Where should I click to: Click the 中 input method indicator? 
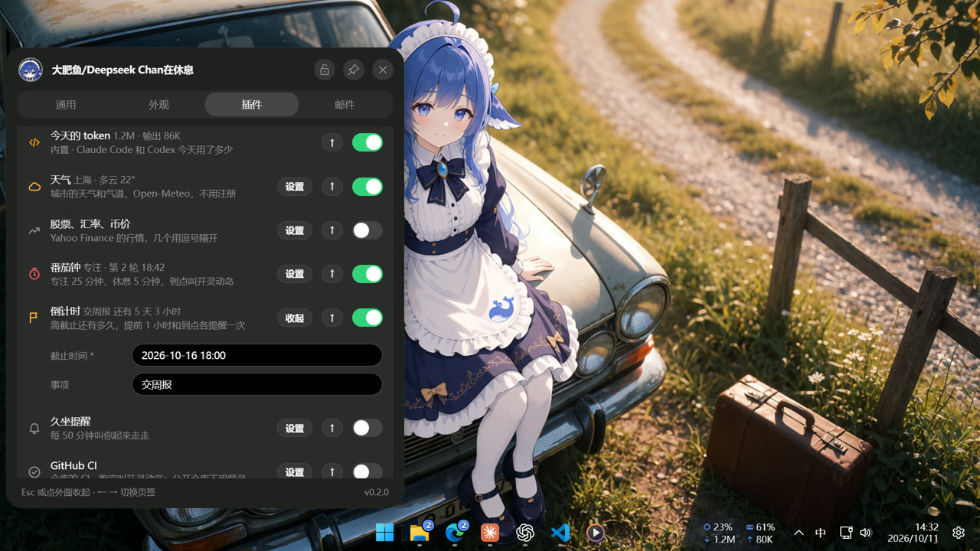pyautogui.click(x=821, y=533)
